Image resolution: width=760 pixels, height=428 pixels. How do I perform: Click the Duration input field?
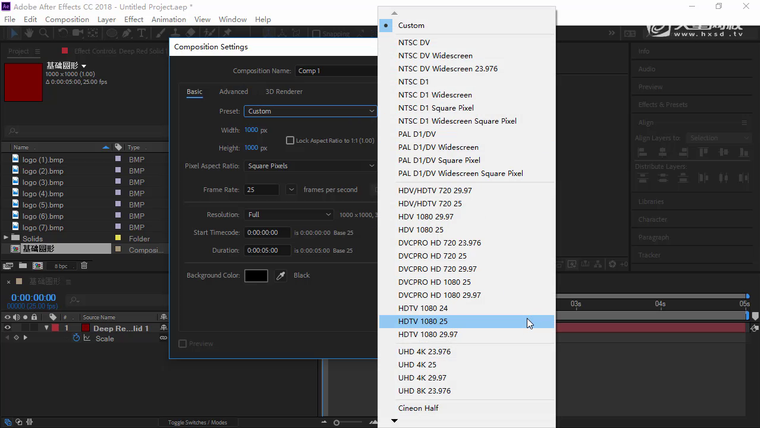(x=267, y=250)
